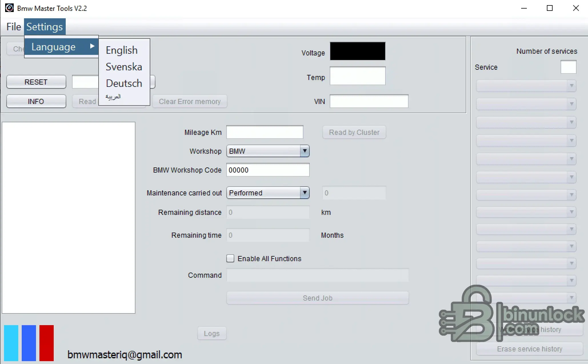
Task: Click the VIN text field
Action: tap(369, 101)
